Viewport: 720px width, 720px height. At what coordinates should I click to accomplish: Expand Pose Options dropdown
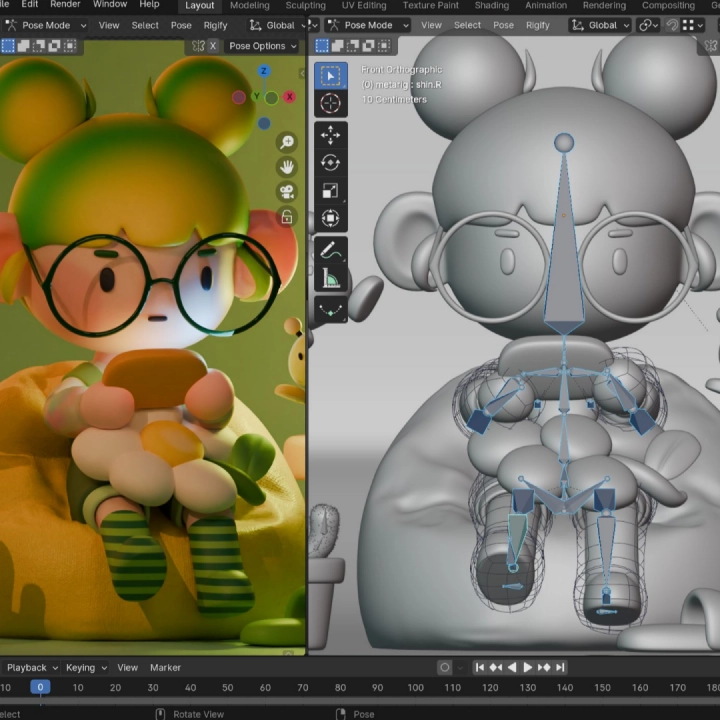click(263, 46)
